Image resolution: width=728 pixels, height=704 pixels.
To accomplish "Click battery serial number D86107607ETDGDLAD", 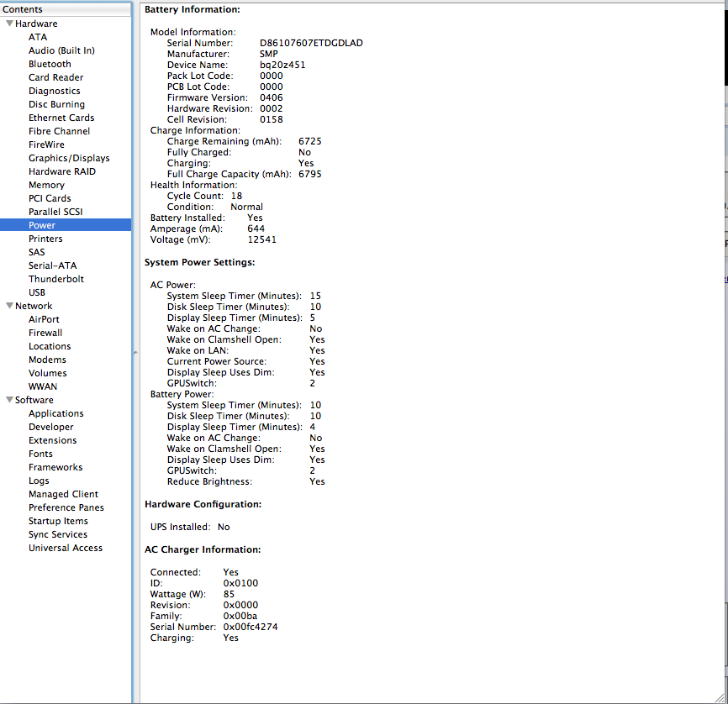I will point(311,43).
